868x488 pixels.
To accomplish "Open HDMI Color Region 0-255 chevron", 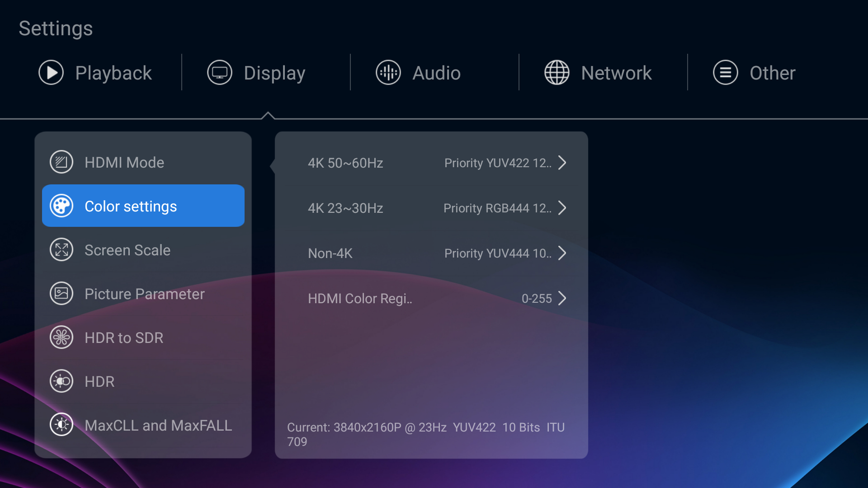I will point(562,298).
